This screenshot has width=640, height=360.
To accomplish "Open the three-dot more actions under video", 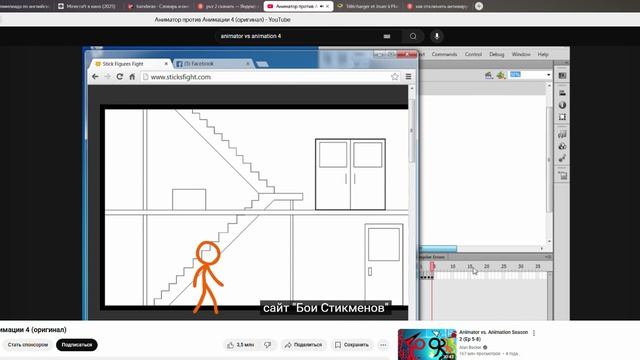I will point(383,345).
